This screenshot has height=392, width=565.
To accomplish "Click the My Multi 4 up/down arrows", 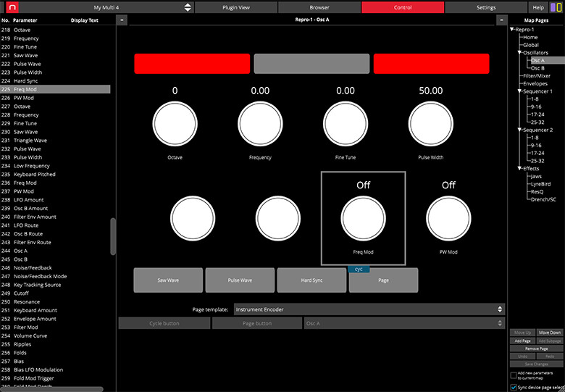I will pos(188,7).
